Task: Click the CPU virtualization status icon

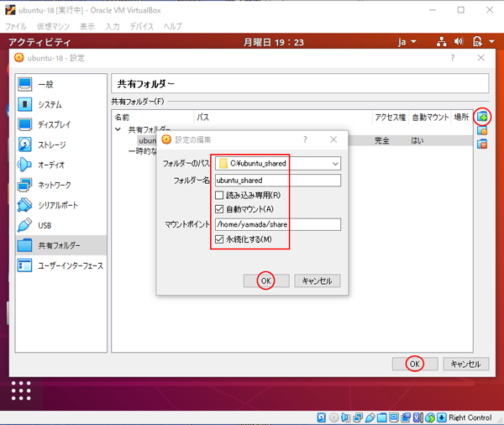Action: click(x=417, y=417)
